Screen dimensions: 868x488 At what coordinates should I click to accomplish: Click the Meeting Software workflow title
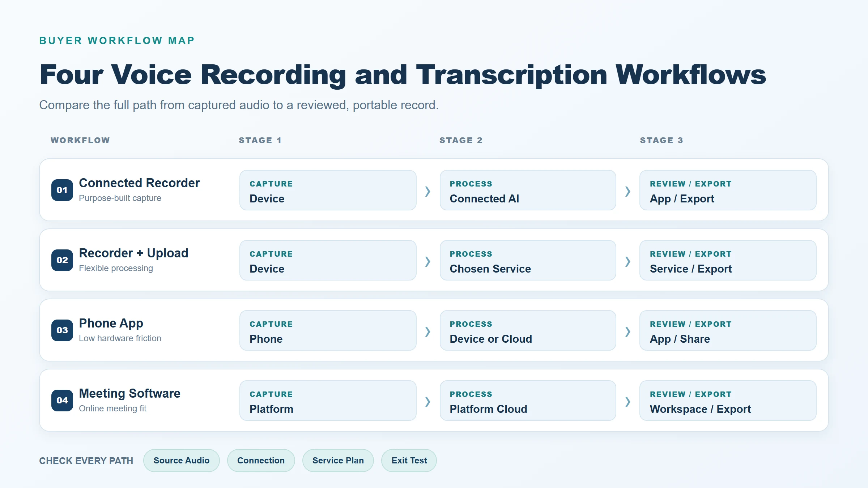pyautogui.click(x=129, y=393)
